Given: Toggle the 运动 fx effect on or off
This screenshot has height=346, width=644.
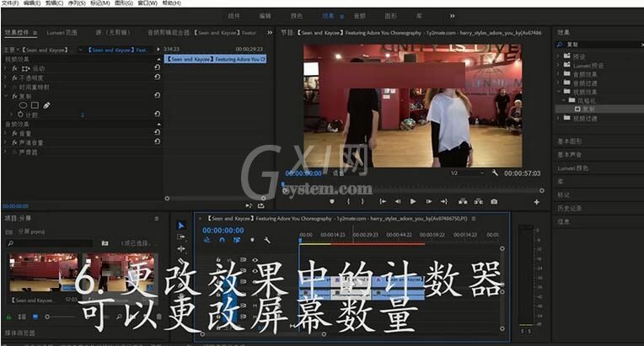Looking at the screenshot, I should (x=15, y=68).
